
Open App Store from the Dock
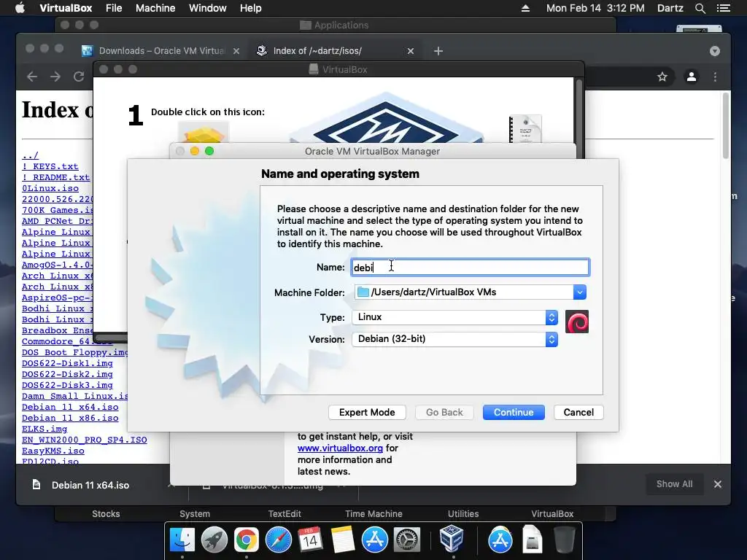point(374,540)
